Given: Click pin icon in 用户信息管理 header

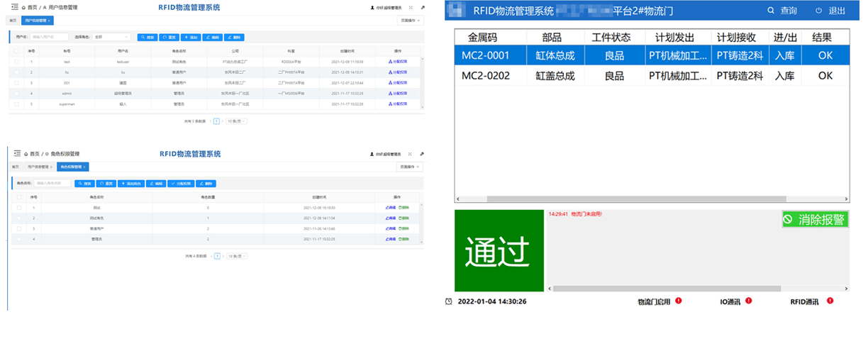Looking at the screenshot, I should (422, 7).
